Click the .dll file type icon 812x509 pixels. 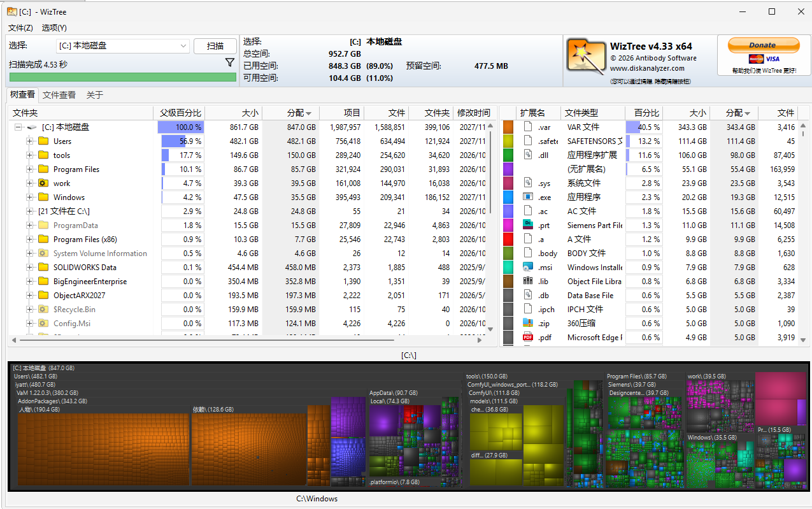[x=527, y=154]
